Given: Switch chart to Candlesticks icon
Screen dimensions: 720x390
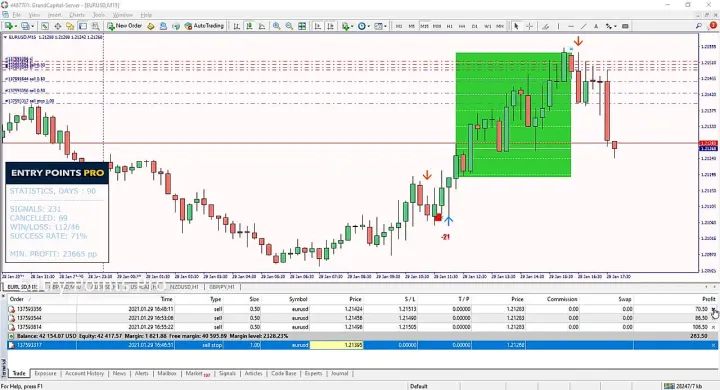Looking at the screenshot, I should 249,26.
